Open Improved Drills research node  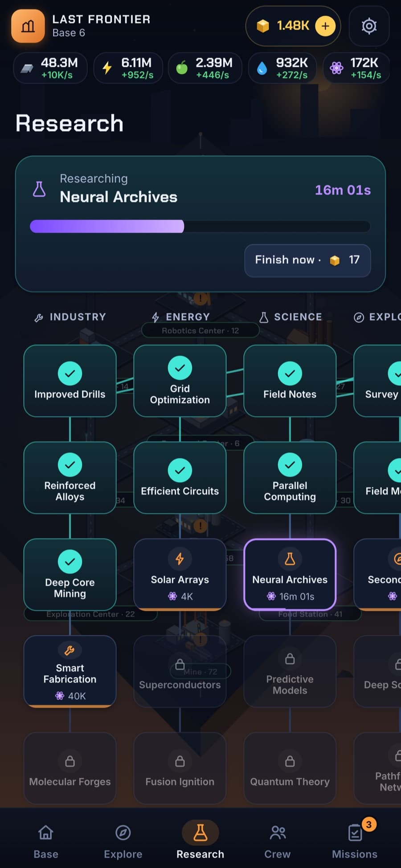click(x=70, y=381)
